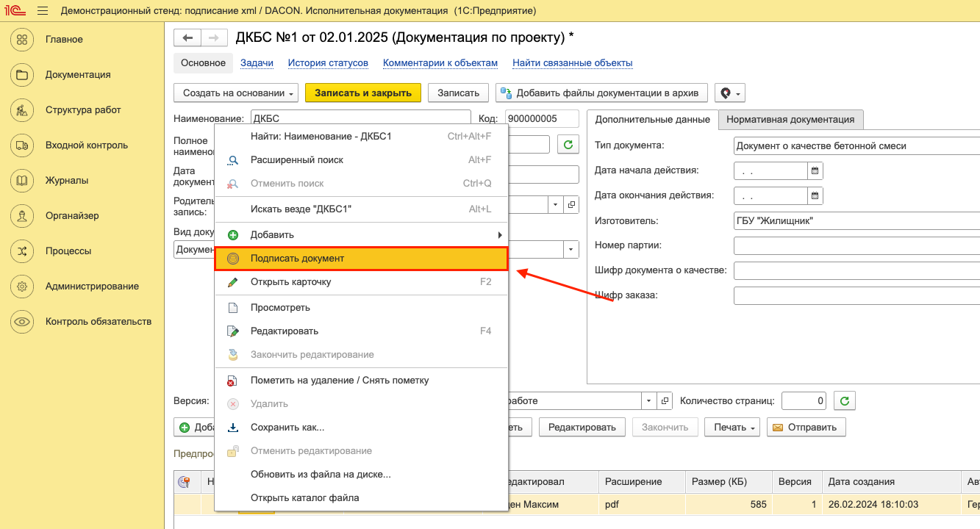This screenshot has height=529, width=980.
Task: Click the Записать и закрыть button
Action: tap(362, 93)
